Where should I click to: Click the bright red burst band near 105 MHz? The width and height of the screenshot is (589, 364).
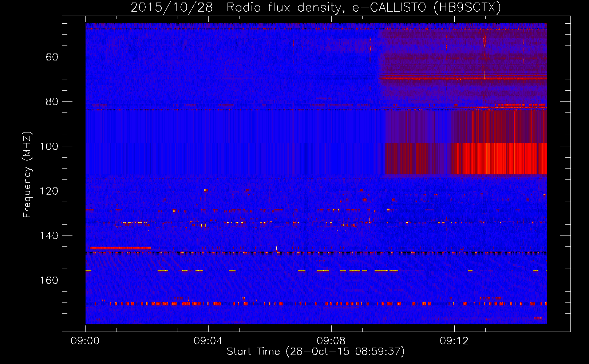click(x=466, y=159)
